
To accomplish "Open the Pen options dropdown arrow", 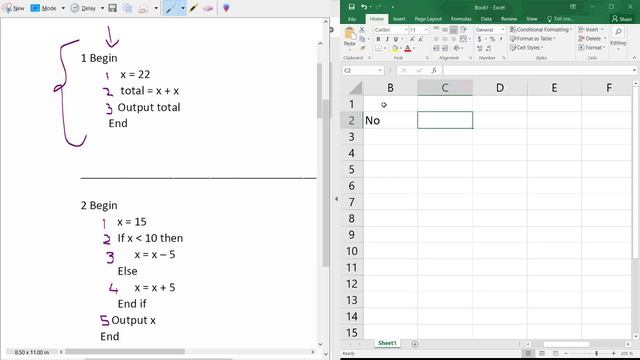I will coord(182,8).
